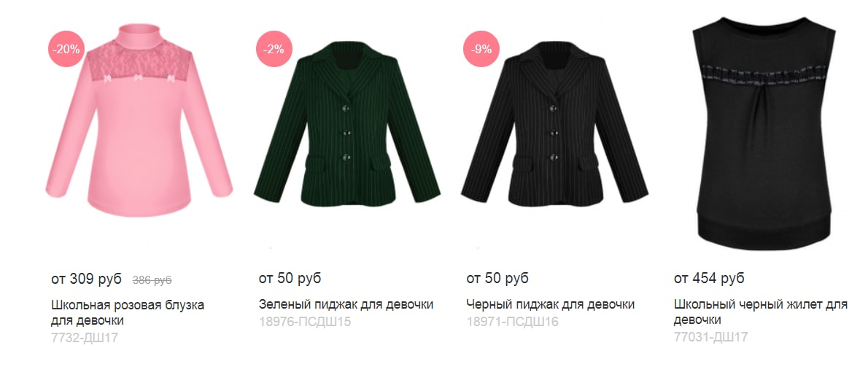Open the 'Школьный черный жилет для девочки' link
This screenshot has width=868, height=367.
761,312
